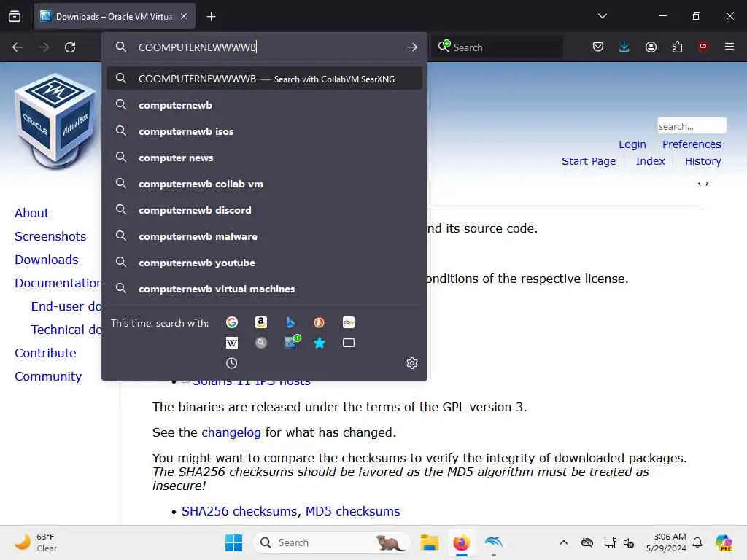Image resolution: width=747 pixels, height=560 pixels.
Task: Go forward to the next page
Action: tap(44, 47)
